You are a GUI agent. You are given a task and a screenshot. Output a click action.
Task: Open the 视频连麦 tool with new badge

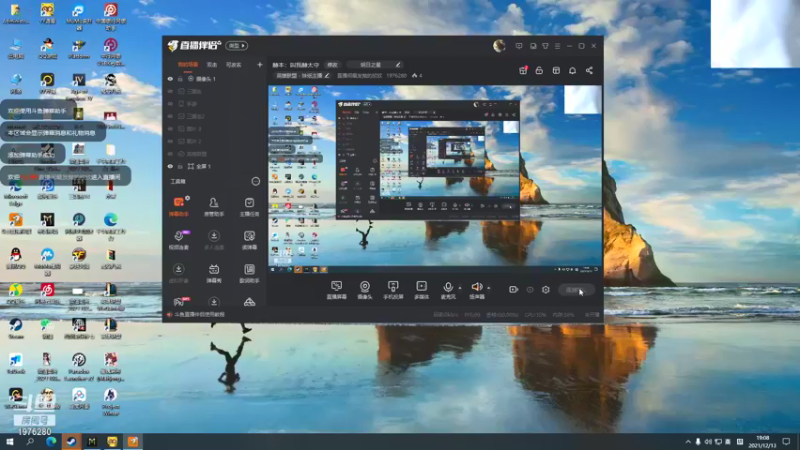pyautogui.click(x=179, y=239)
